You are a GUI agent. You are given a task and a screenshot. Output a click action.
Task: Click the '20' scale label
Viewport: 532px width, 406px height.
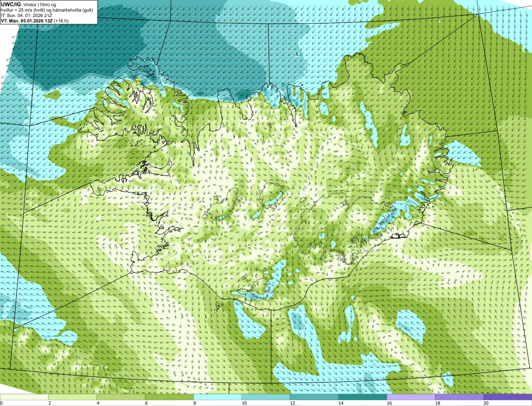[x=486, y=403]
